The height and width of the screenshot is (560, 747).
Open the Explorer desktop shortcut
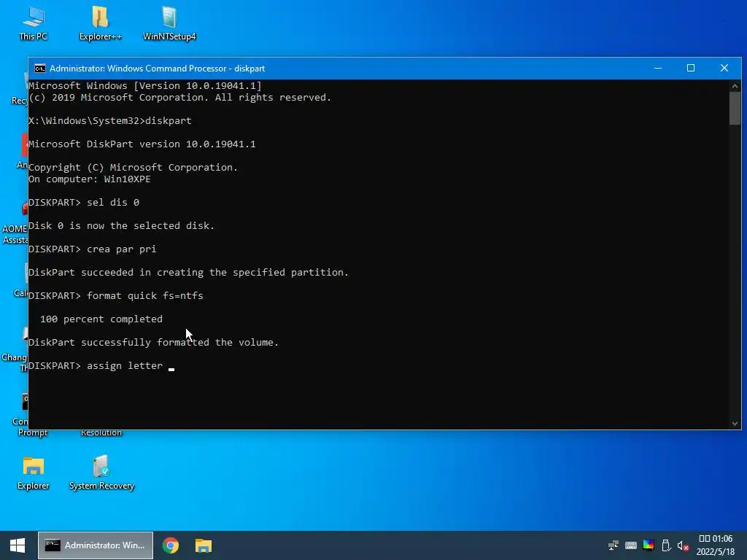pos(34,472)
